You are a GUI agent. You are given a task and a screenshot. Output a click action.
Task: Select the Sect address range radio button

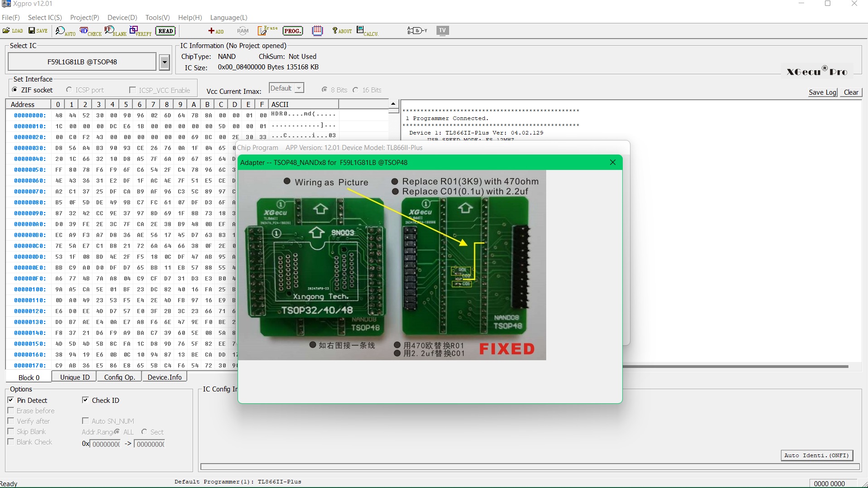tap(144, 432)
